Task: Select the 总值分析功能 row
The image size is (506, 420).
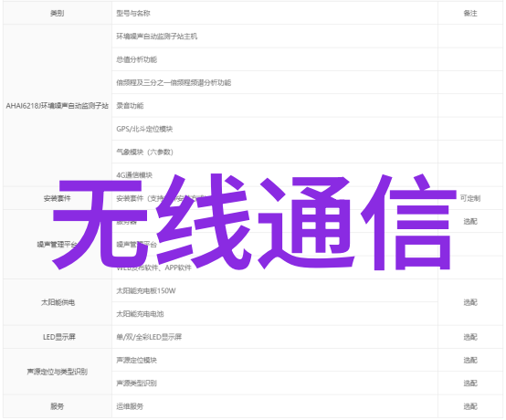Action: 275,59
